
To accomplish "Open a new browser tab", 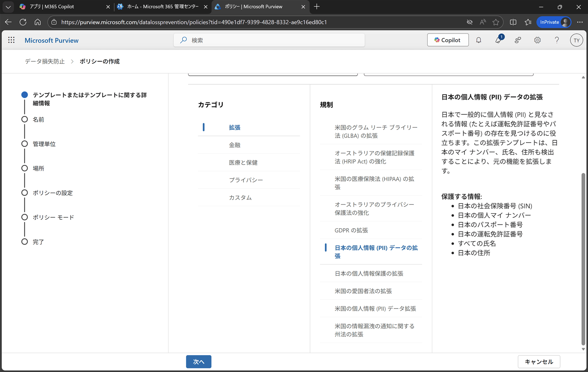I will click(317, 7).
